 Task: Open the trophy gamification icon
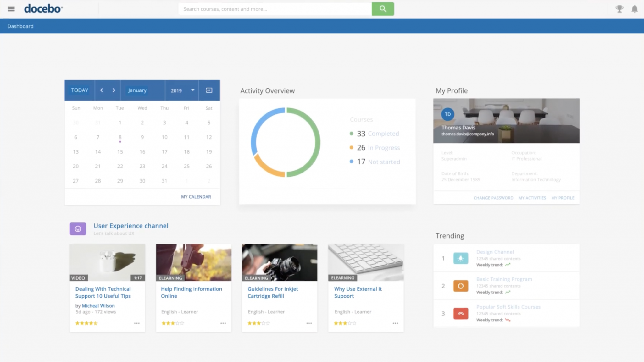pyautogui.click(x=619, y=9)
